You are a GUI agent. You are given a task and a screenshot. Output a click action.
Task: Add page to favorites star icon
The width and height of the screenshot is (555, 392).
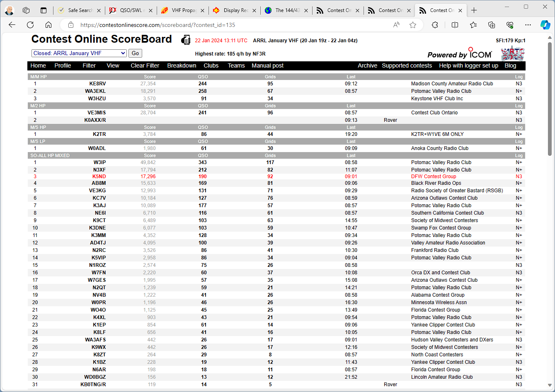click(413, 25)
